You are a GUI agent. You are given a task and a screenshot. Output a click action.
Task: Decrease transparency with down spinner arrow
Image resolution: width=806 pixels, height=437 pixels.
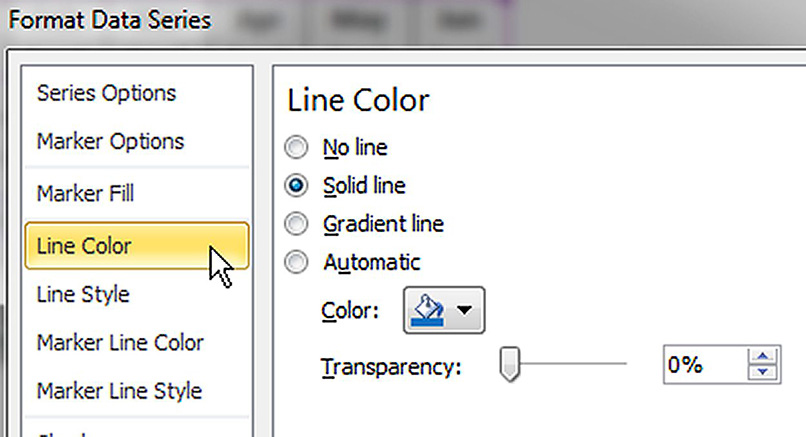click(x=765, y=374)
